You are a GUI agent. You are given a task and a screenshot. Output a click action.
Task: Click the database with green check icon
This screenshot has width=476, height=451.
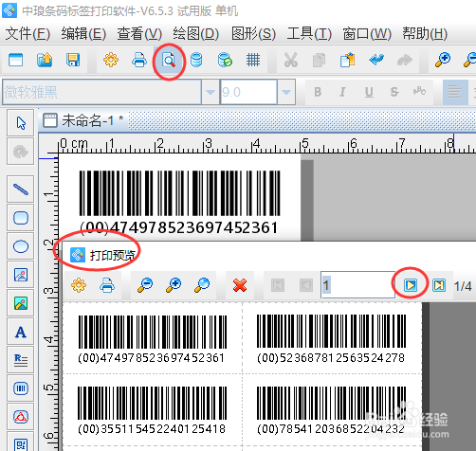coord(225,60)
